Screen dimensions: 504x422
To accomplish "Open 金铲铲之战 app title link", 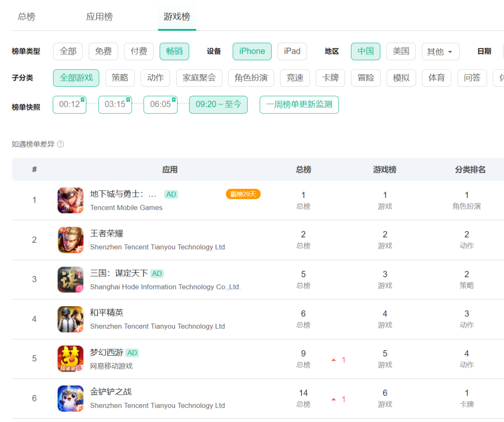I will coord(111,392).
